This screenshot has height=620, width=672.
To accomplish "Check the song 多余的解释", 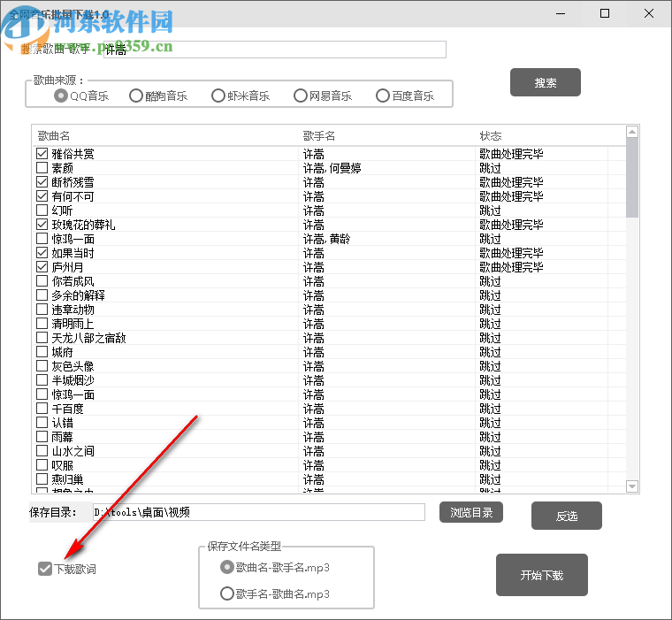I will coord(42,295).
